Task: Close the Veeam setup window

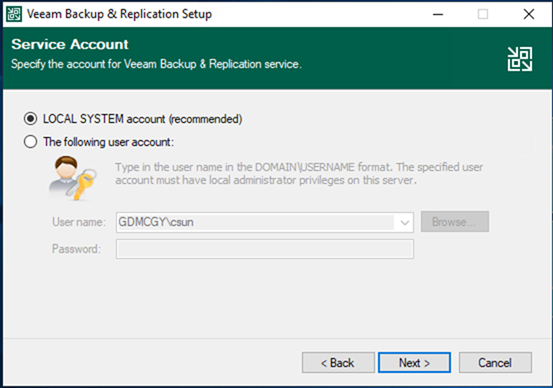Action: click(529, 14)
